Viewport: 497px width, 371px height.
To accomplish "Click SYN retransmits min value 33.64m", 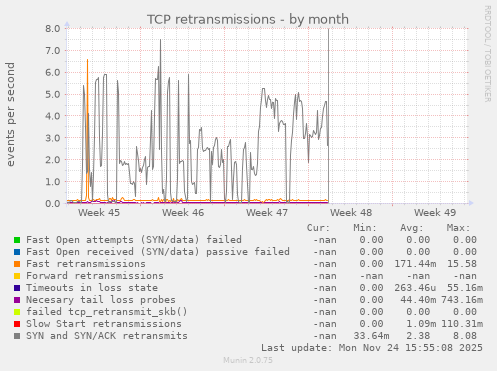I will [x=371, y=336].
